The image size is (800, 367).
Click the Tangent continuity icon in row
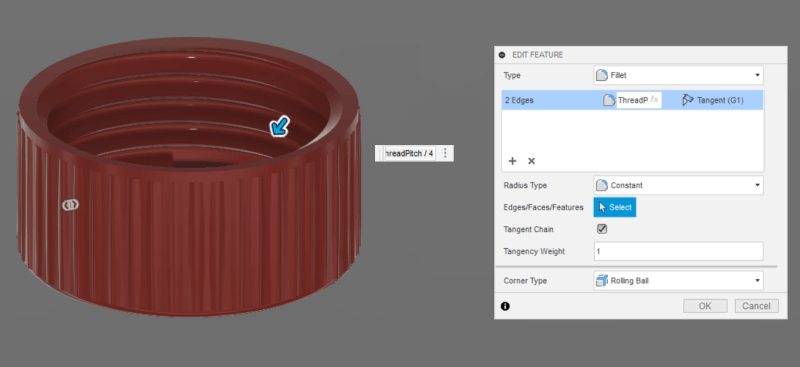(688, 101)
